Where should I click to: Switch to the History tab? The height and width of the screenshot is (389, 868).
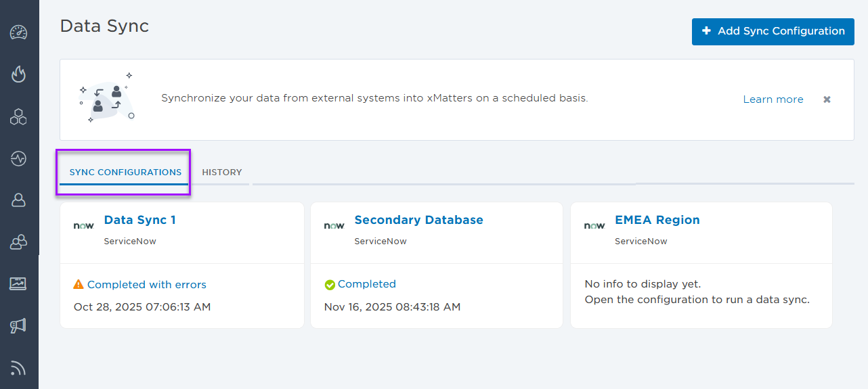coord(221,173)
